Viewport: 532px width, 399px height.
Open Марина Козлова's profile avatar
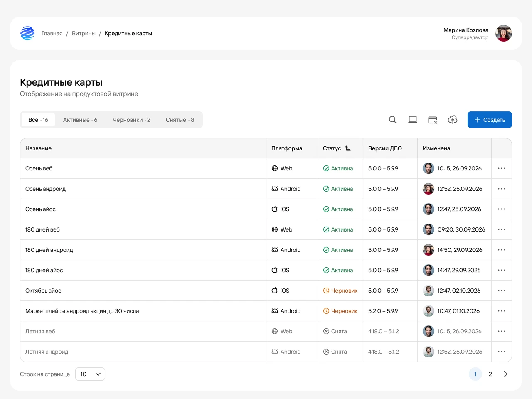[504, 33]
